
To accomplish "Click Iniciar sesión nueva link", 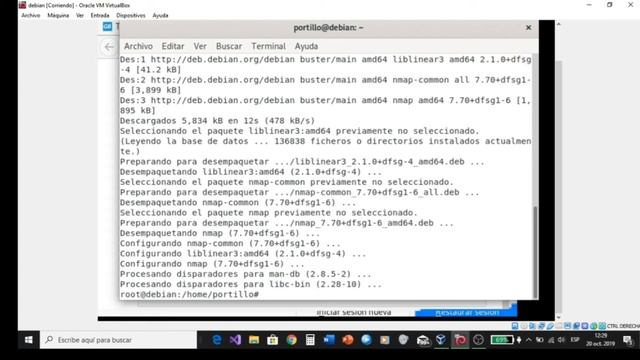I will coord(353,313).
